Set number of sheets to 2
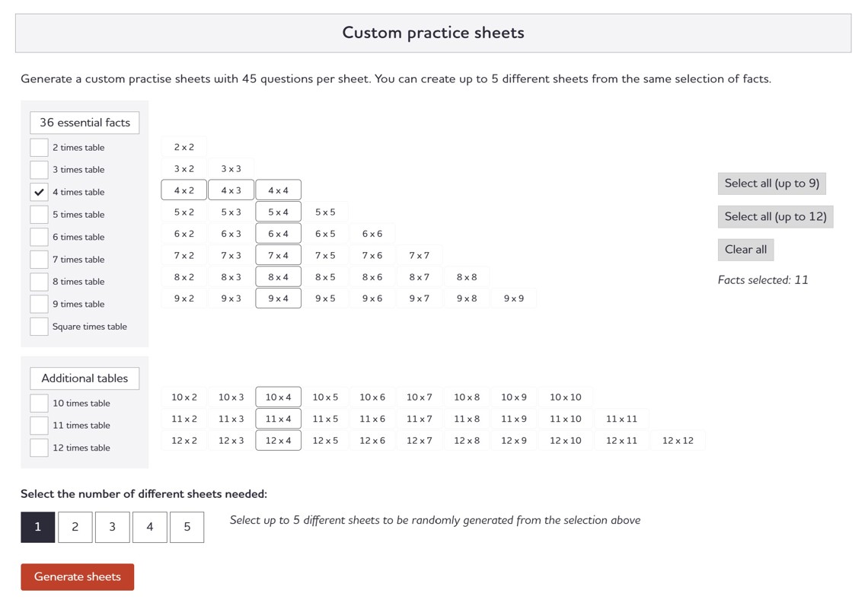Screen dimensions: 868x603 (75, 527)
